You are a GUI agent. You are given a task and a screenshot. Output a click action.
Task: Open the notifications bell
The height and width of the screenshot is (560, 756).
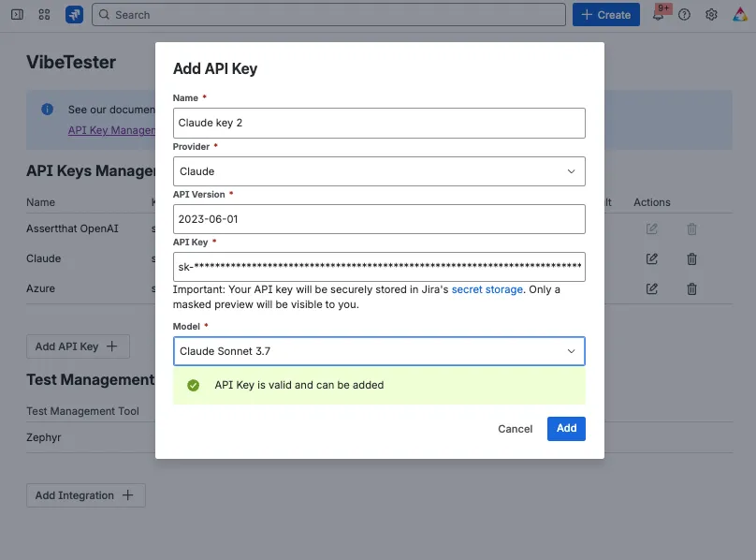tap(658, 14)
